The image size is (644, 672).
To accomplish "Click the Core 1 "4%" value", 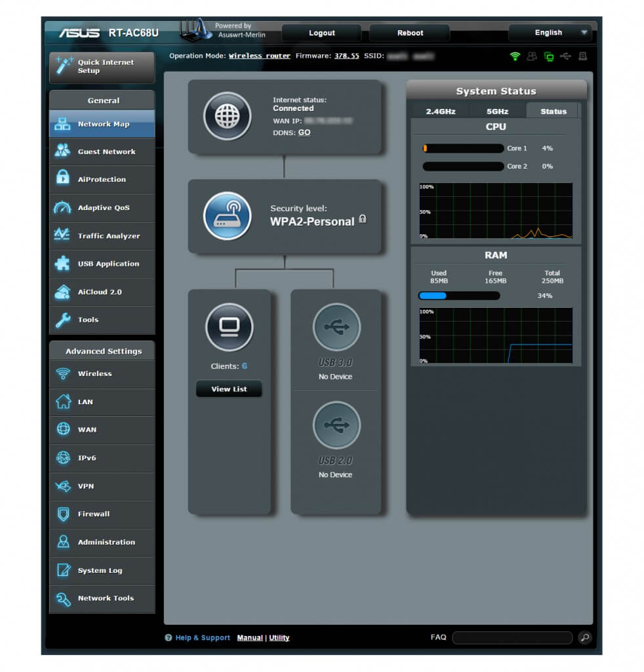I will click(547, 148).
